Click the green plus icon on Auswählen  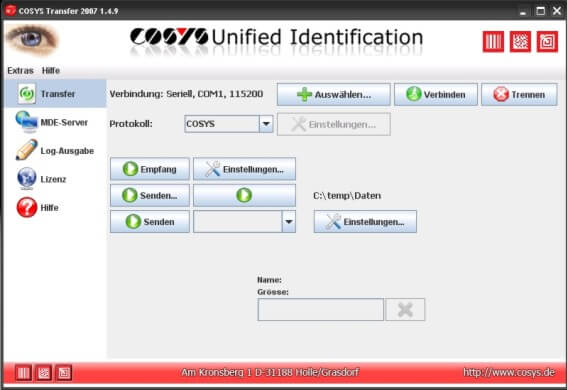point(304,95)
